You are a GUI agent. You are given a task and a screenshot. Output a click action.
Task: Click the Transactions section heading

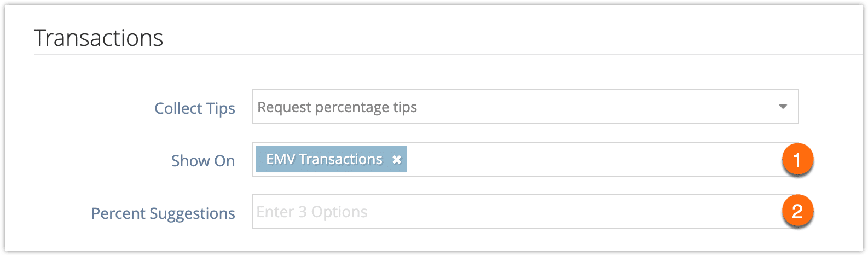click(99, 38)
